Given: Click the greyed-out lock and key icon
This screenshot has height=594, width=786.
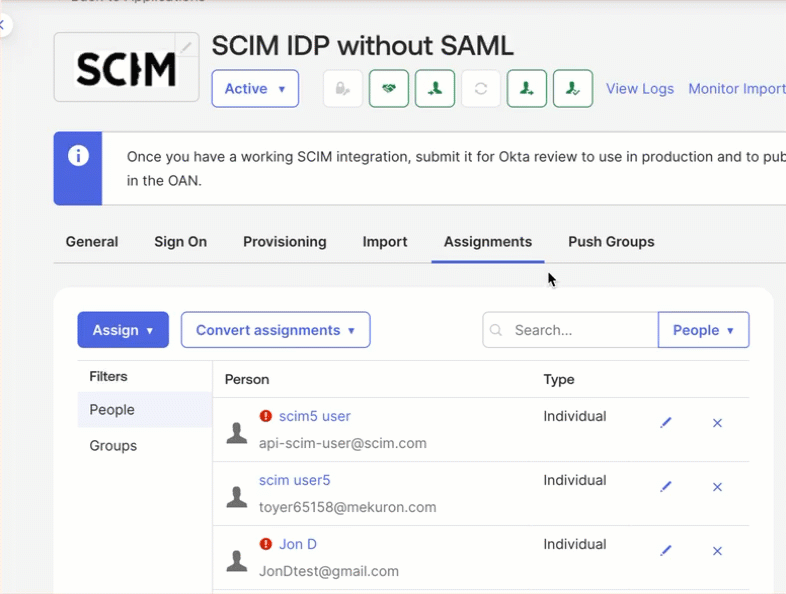Looking at the screenshot, I should tap(343, 89).
